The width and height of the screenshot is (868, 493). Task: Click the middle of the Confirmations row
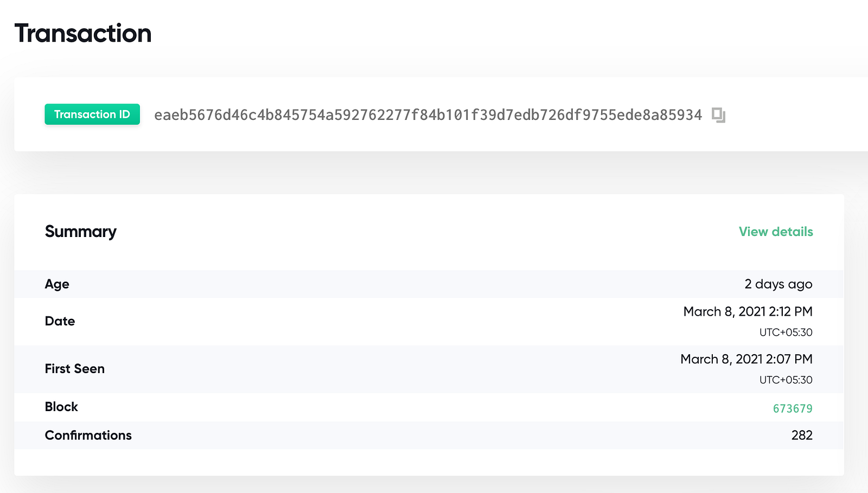(429, 436)
